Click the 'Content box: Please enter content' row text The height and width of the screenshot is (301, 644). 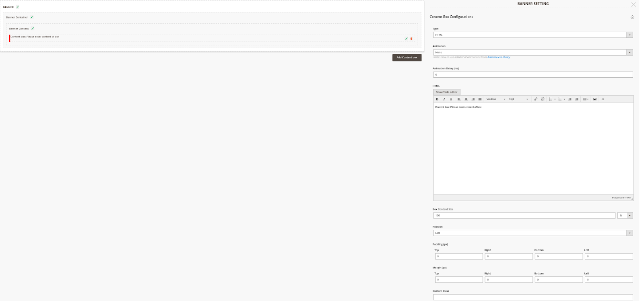(35, 37)
